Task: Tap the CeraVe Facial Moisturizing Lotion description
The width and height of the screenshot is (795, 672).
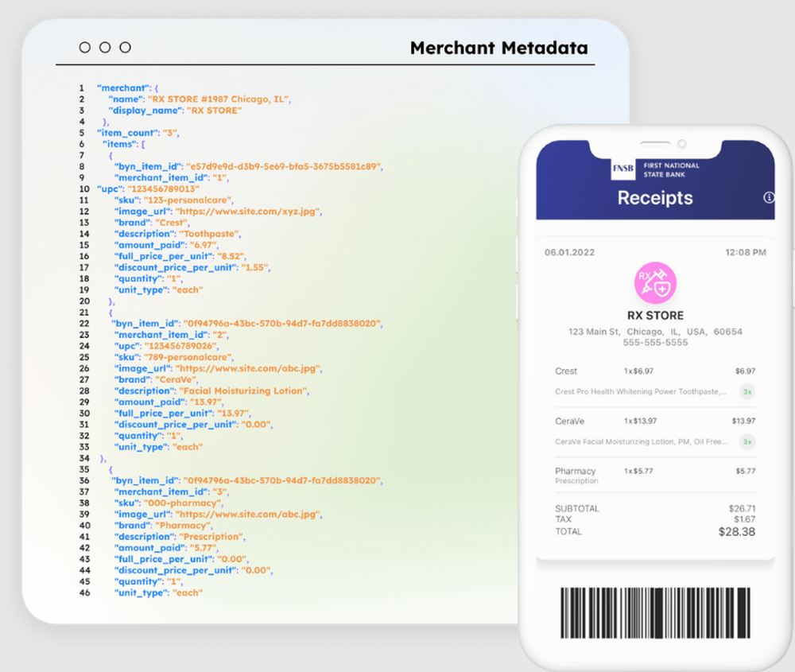Action: (x=641, y=441)
